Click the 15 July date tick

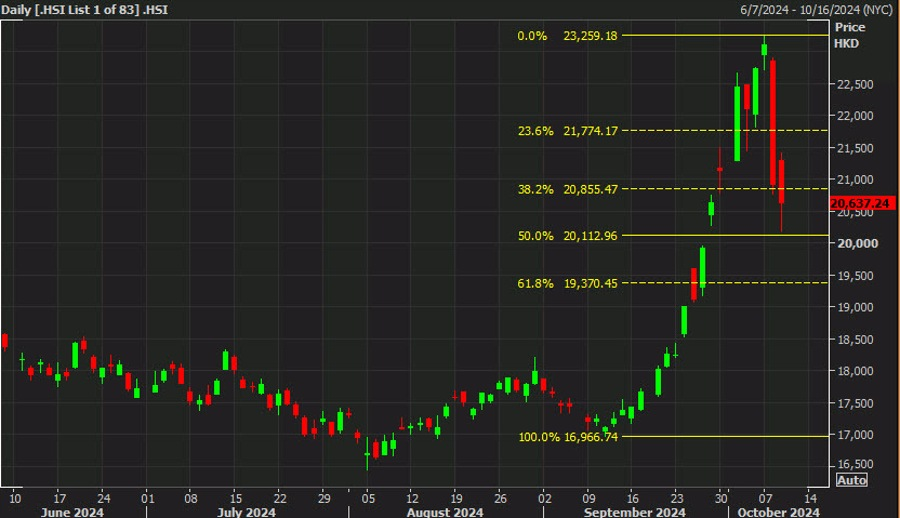point(236,498)
